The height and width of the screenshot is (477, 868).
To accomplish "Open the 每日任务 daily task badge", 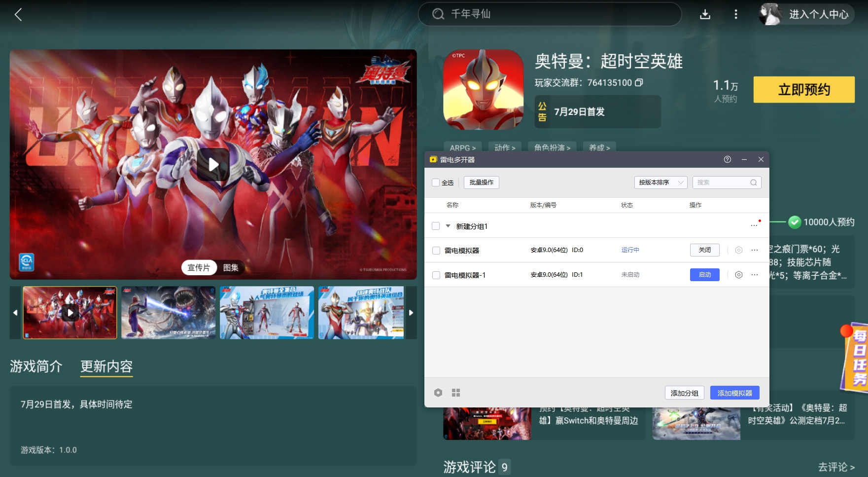I will pyautogui.click(x=856, y=358).
